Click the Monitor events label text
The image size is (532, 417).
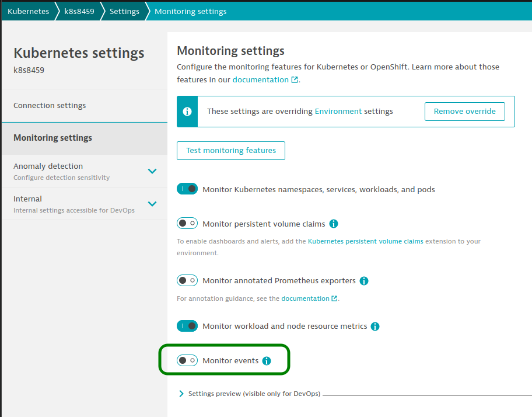click(230, 360)
